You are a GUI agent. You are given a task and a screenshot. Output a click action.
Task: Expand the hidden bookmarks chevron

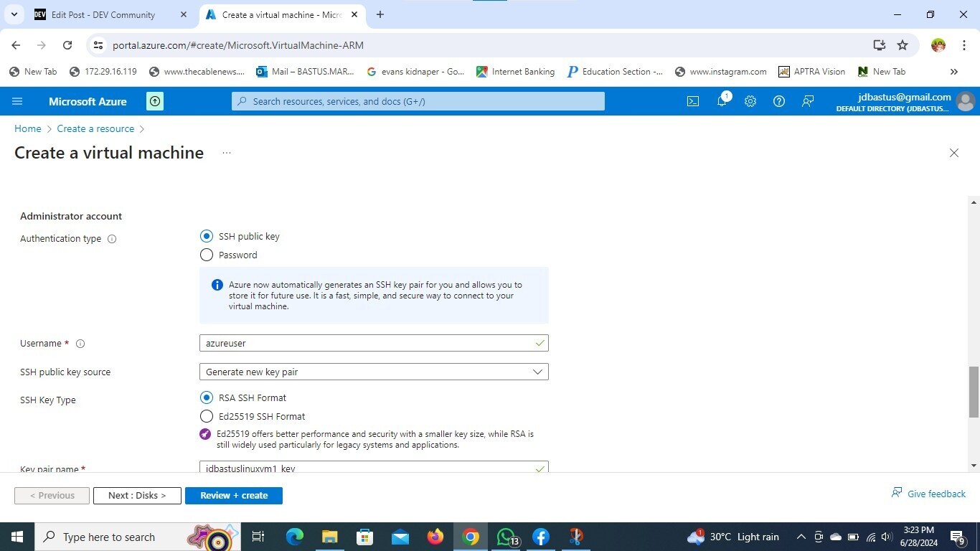click(954, 72)
